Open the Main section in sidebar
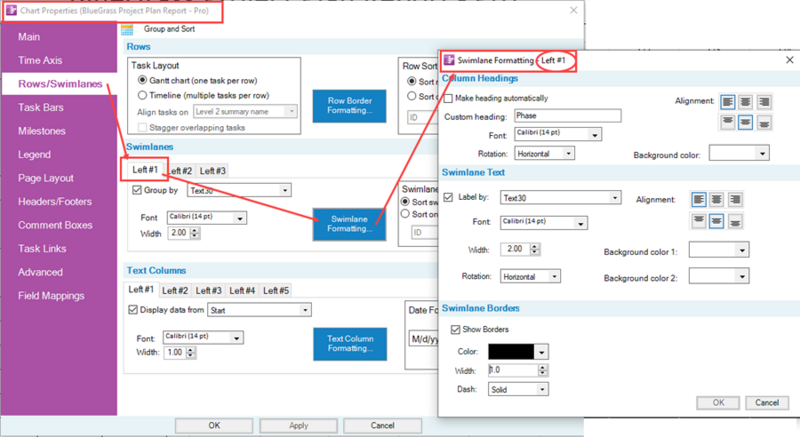 (x=29, y=37)
